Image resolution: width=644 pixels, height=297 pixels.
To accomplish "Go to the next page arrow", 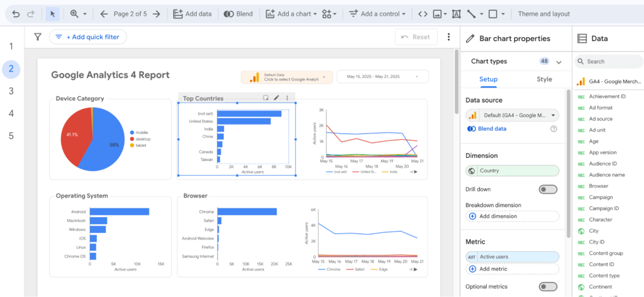I will click(157, 14).
